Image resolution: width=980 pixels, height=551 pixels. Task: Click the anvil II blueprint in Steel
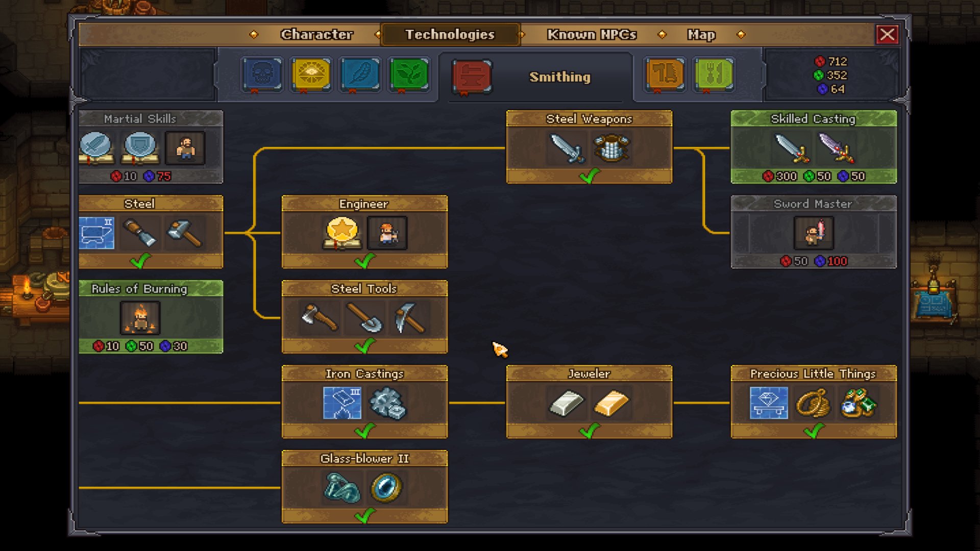pos(96,233)
